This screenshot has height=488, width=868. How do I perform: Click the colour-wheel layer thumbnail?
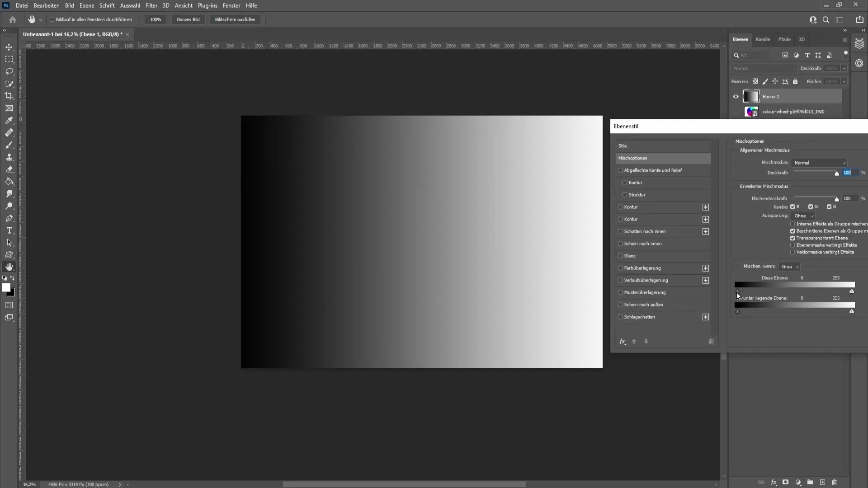752,112
